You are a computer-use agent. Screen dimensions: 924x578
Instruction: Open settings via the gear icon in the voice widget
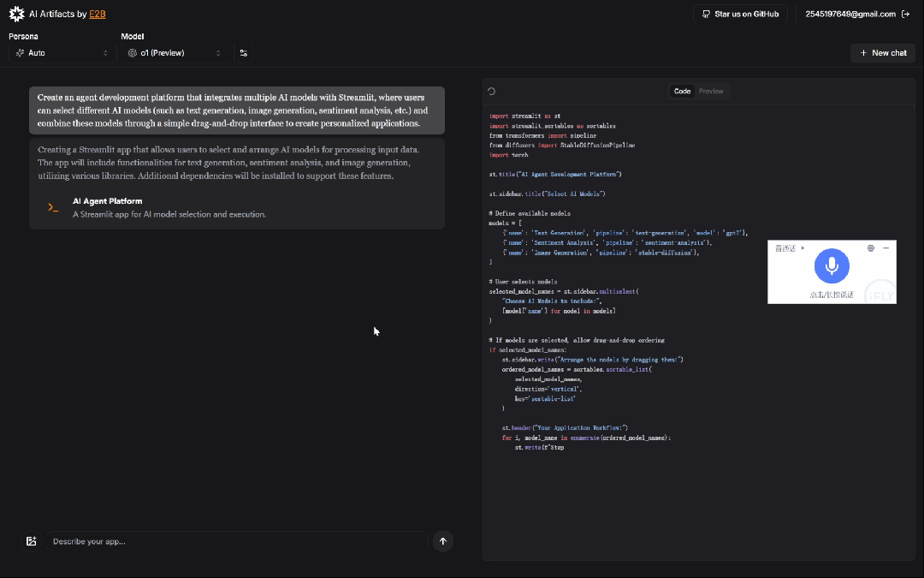[x=870, y=248]
